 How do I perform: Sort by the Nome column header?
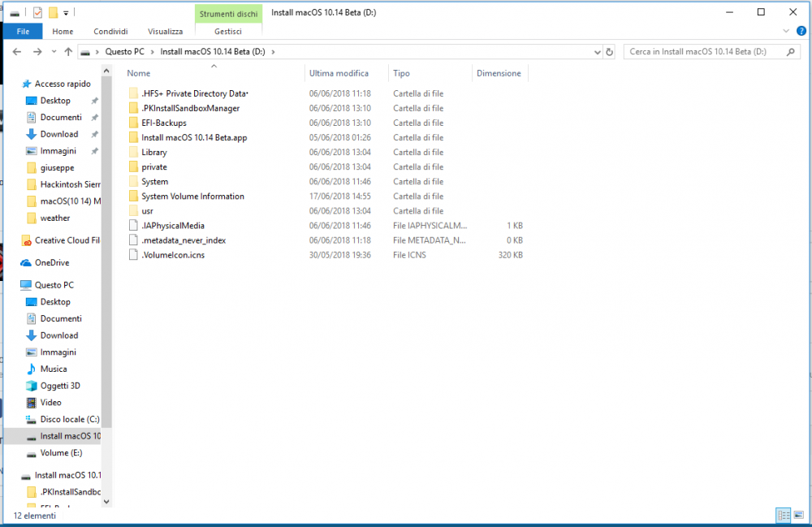tap(139, 74)
